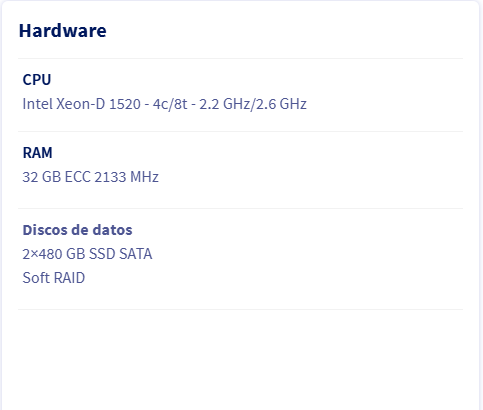Click the Soft RAID text
The width and height of the screenshot is (483, 410).
point(54,278)
